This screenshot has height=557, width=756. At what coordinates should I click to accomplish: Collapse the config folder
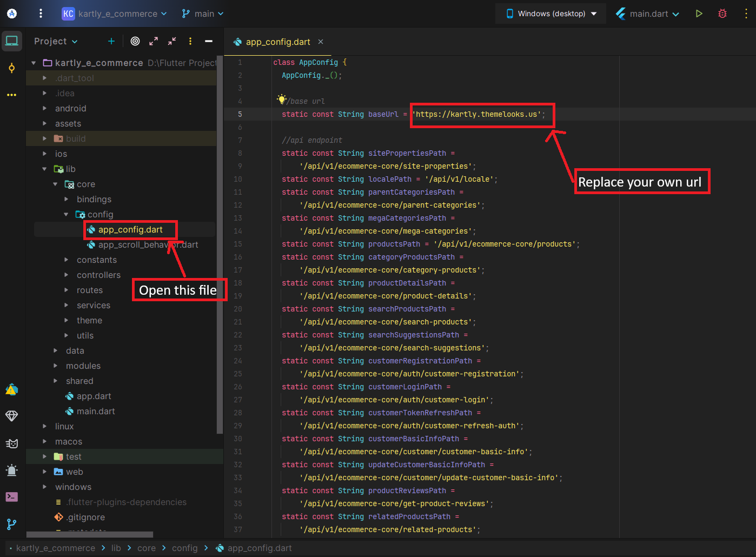click(x=67, y=215)
